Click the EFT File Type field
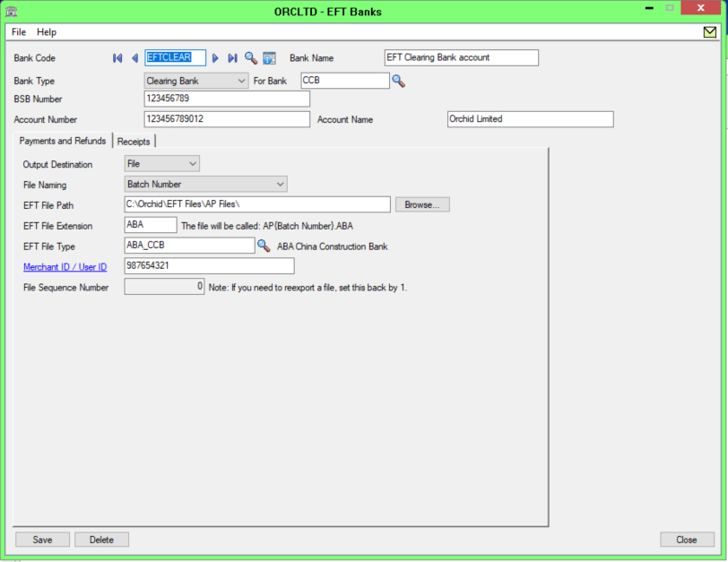This screenshot has width=728, height=562. tap(189, 245)
